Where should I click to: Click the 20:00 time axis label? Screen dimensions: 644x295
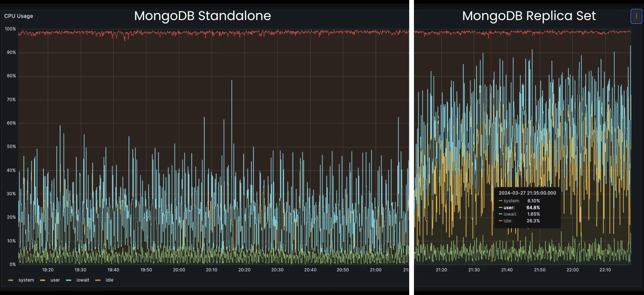tap(179, 270)
